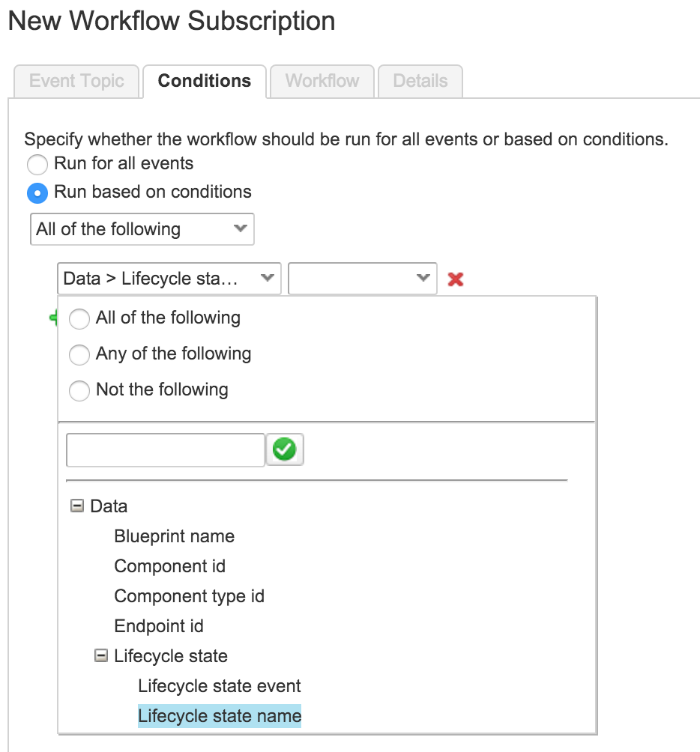700x752 pixels.
Task: Open the Details tab
Action: [x=420, y=81]
